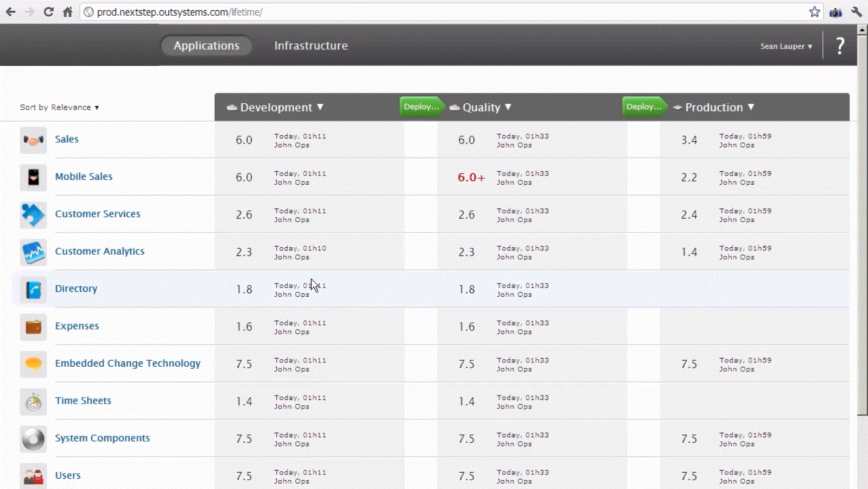Open the Sales application link

pos(67,139)
